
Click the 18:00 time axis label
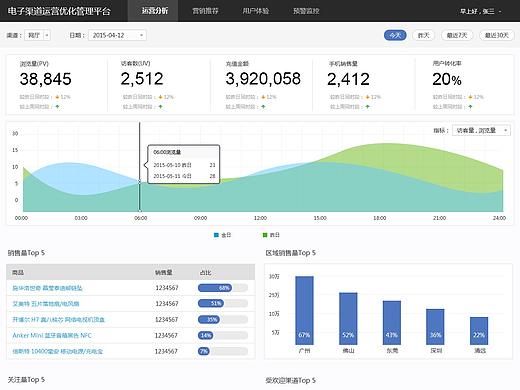point(380,218)
